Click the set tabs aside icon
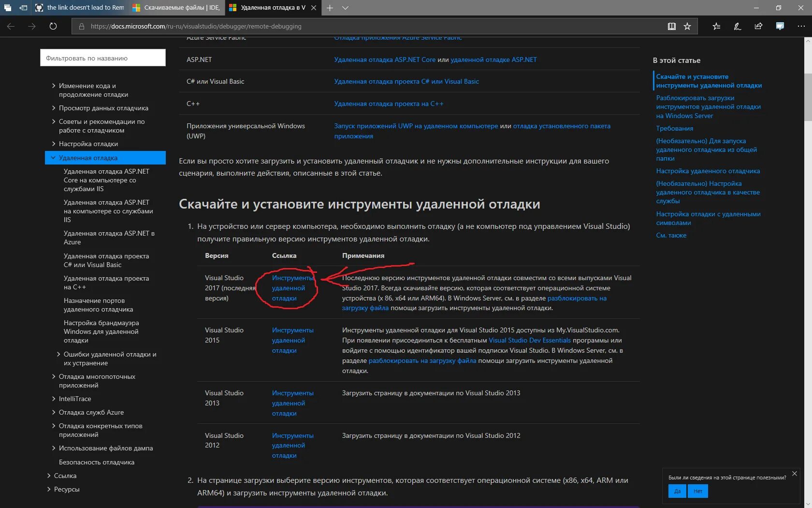Viewport: 812px width, 508px height. pos(23,8)
